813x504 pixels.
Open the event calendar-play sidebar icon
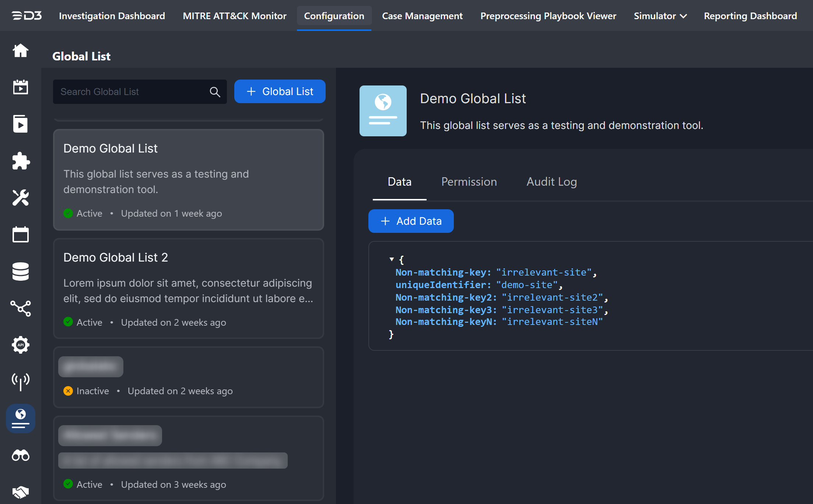21,87
